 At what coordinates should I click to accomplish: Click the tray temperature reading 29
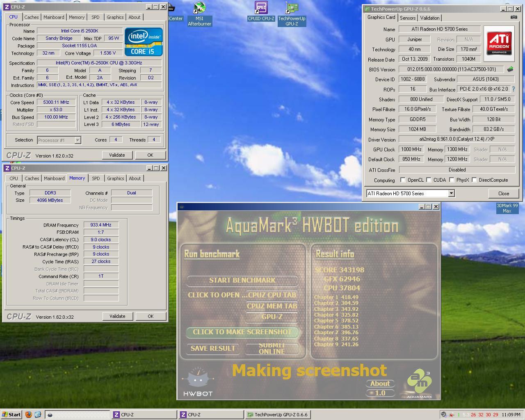pyautogui.click(x=495, y=415)
